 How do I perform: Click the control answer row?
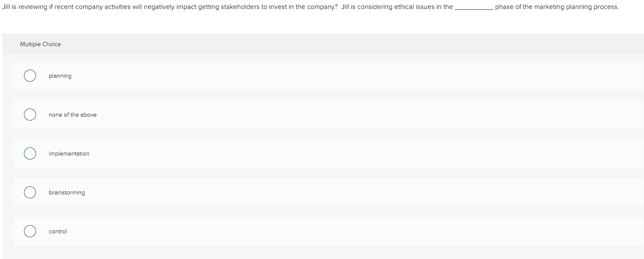coord(257,231)
